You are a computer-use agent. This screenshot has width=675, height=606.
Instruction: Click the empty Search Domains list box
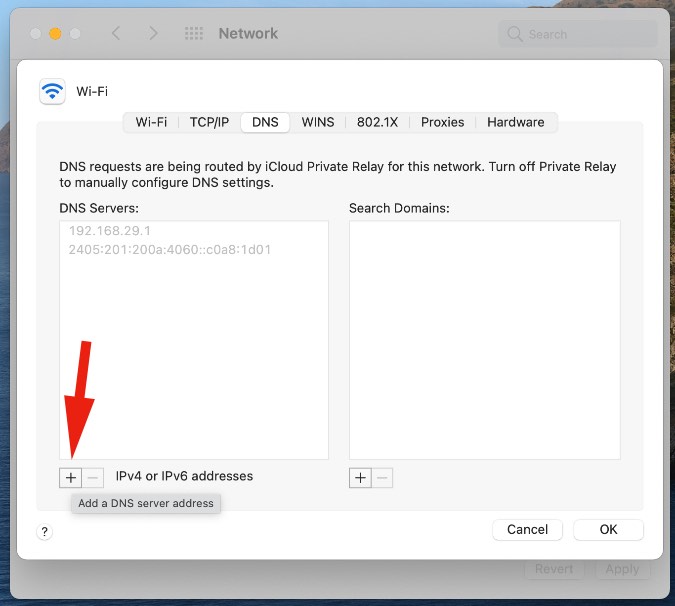click(484, 340)
